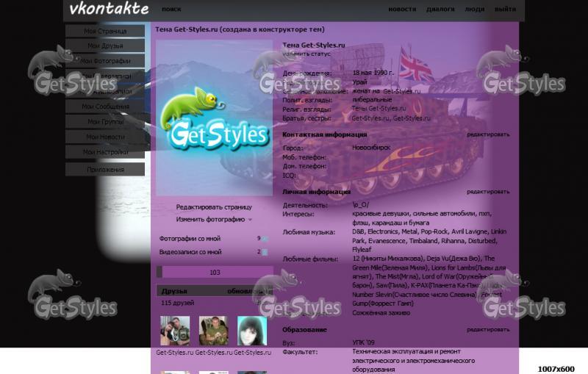
Task: Click hometown link Урай
Action: pyautogui.click(x=359, y=82)
